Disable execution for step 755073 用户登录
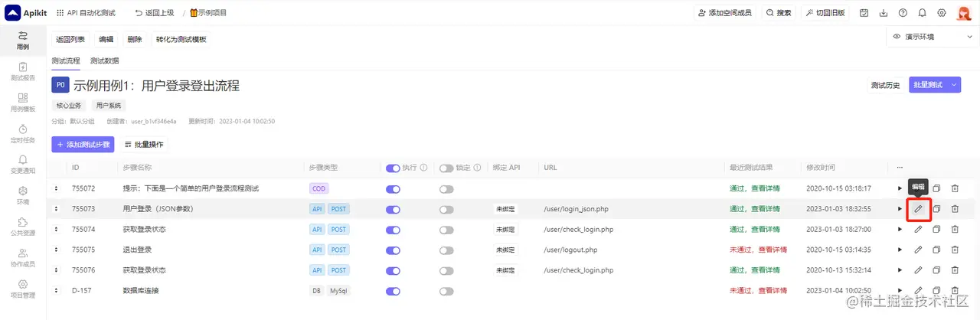980x320 pixels. (393, 209)
